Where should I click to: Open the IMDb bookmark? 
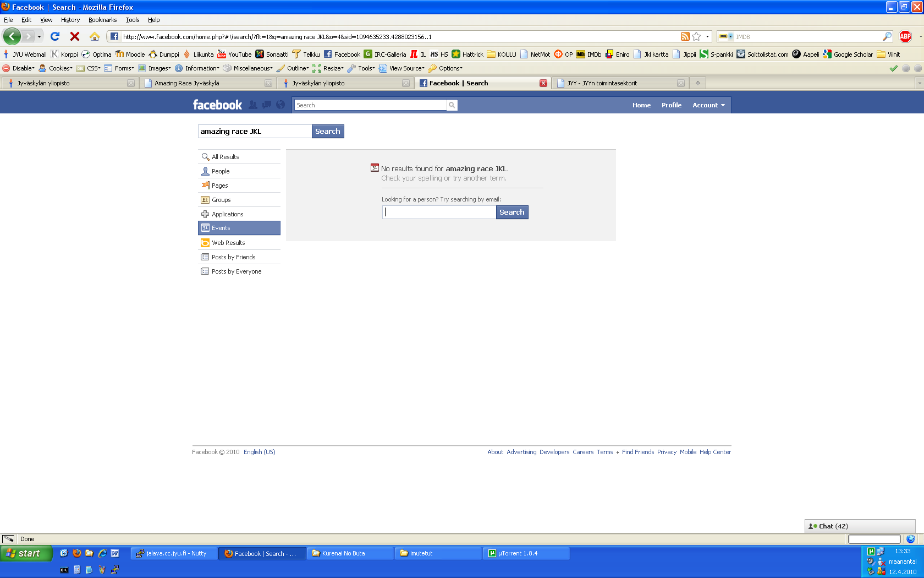589,54
